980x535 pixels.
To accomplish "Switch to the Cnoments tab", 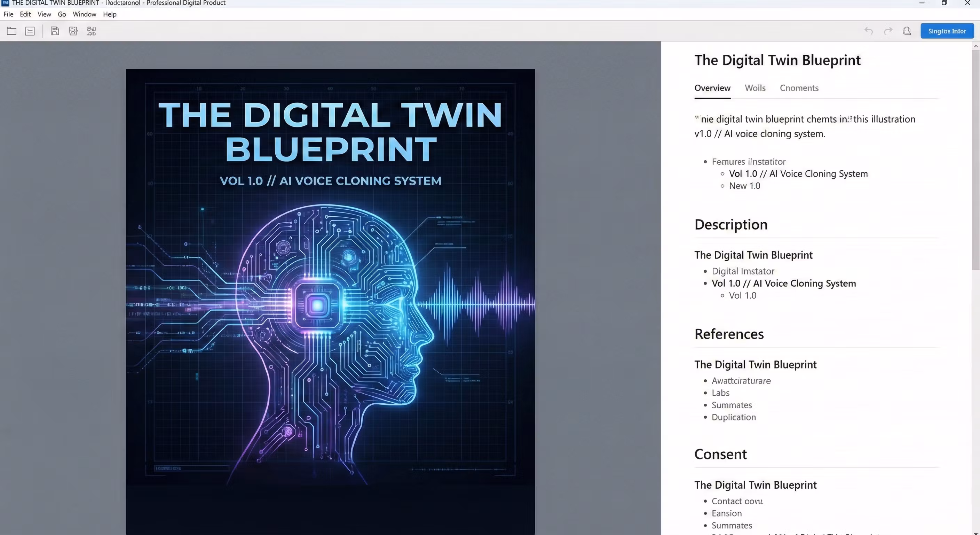I will point(799,88).
